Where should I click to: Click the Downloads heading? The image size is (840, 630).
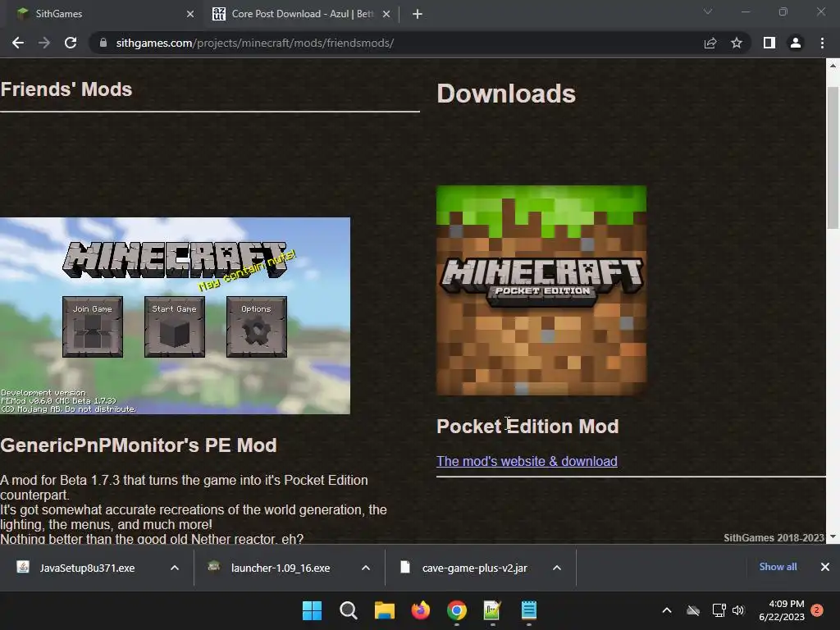point(506,94)
